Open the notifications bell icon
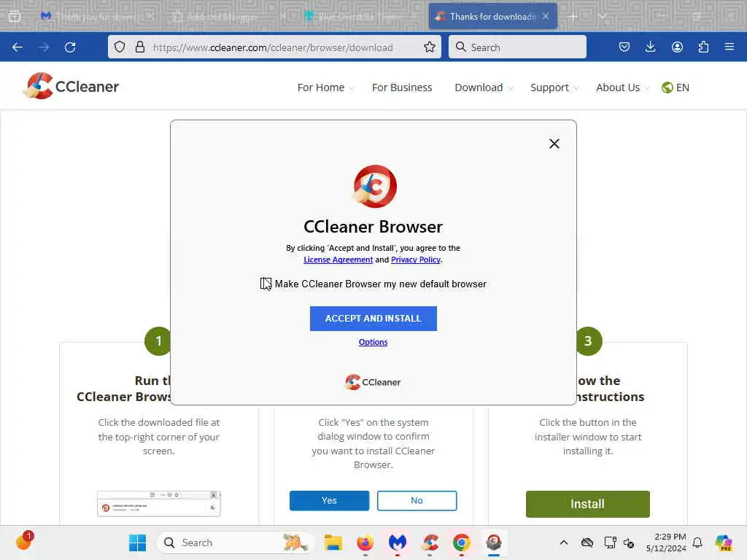 (697, 542)
